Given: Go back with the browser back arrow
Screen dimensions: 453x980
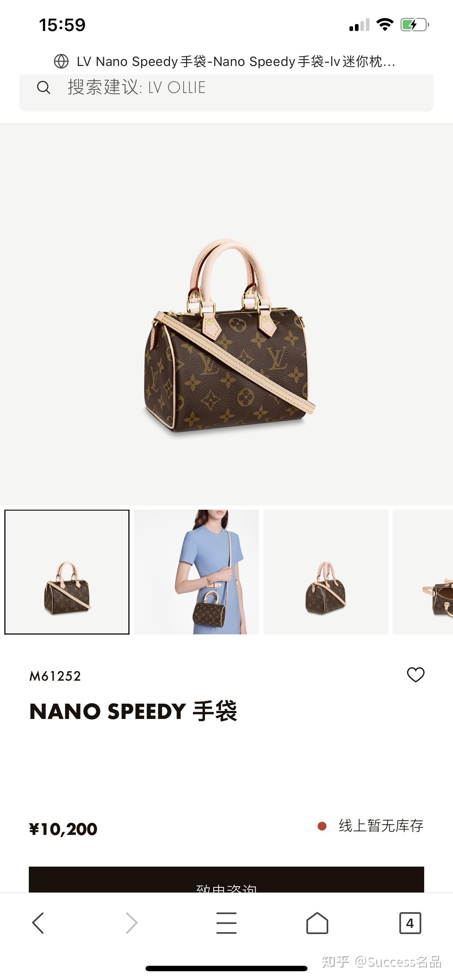Looking at the screenshot, I should pos(38,923).
